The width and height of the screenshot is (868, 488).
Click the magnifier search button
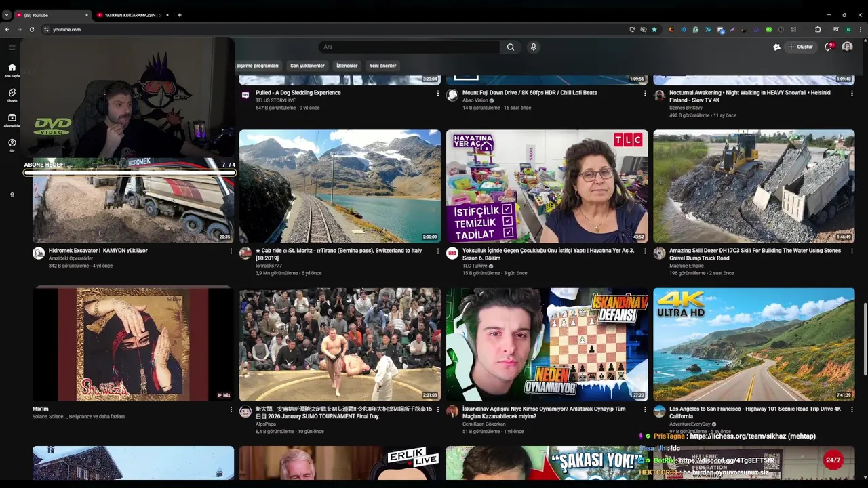point(511,47)
